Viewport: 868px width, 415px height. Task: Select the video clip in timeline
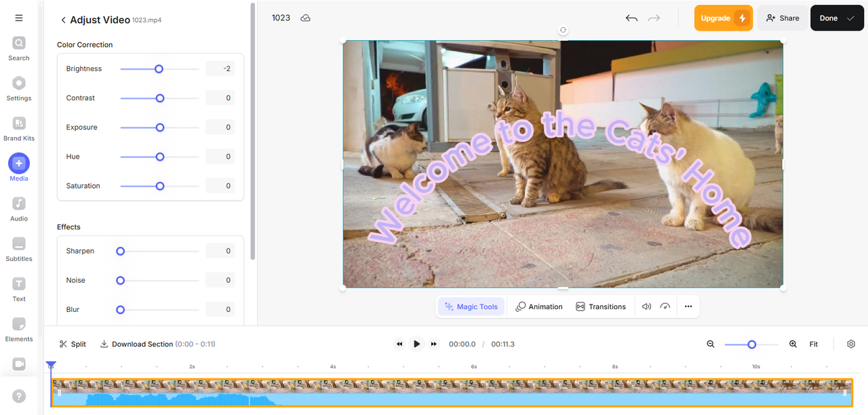(452, 393)
